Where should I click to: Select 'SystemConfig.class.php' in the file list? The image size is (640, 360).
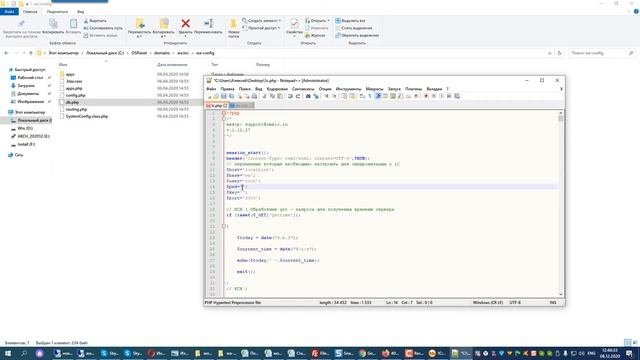click(87, 116)
